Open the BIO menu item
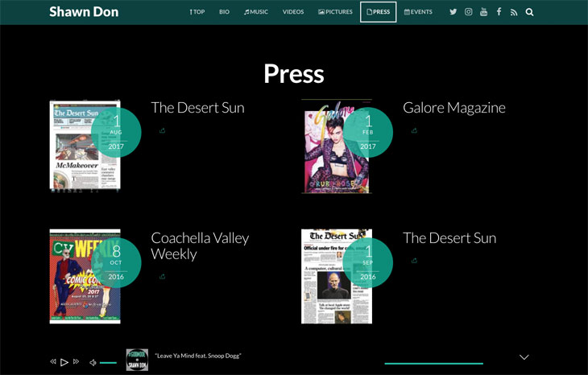The image size is (588, 375). point(224,12)
